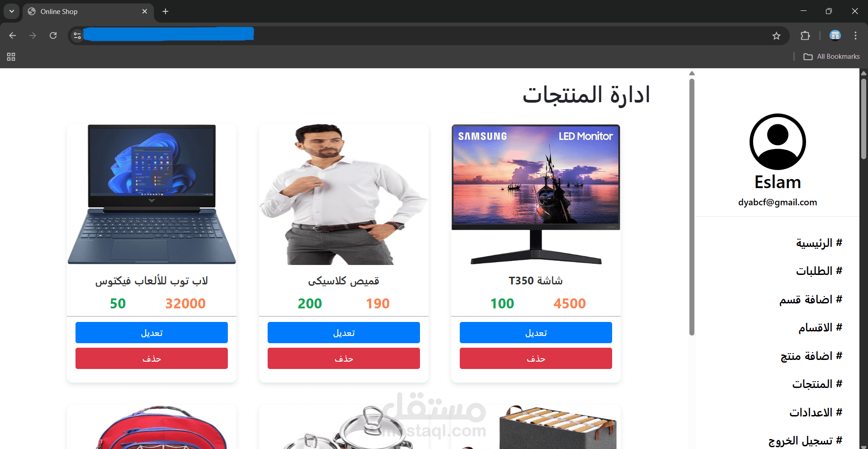Open Chrome three-dot menu
The height and width of the screenshot is (449, 868).
pyautogui.click(x=855, y=35)
